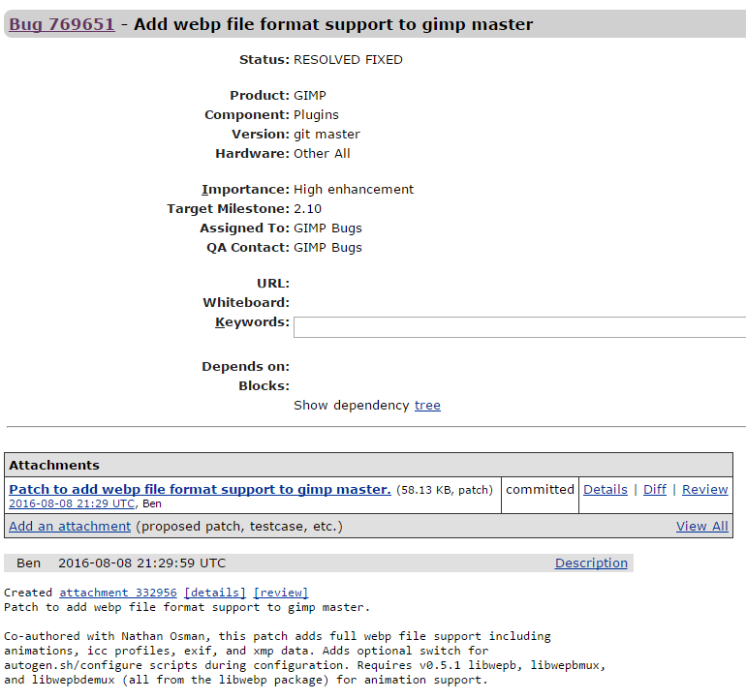Open Details in the Attachments table row
The width and height of the screenshot is (746, 700).
(606, 490)
